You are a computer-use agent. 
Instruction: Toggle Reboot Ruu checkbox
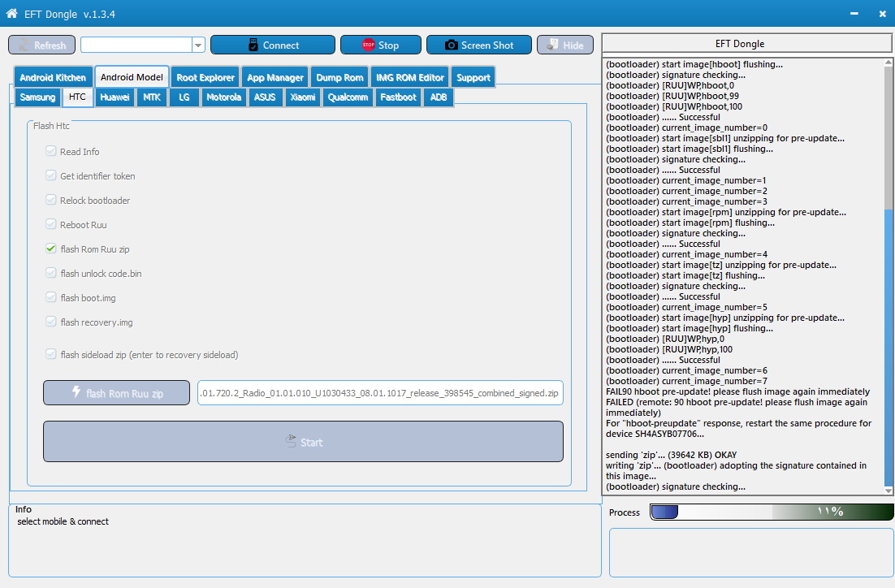(x=51, y=224)
